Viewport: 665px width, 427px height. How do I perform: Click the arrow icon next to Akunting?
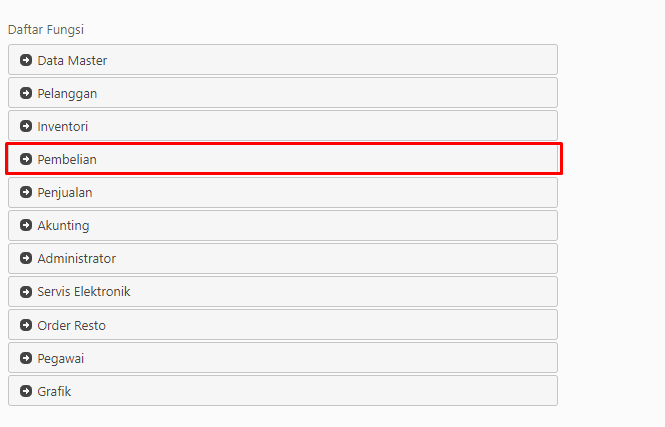[26, 225]
